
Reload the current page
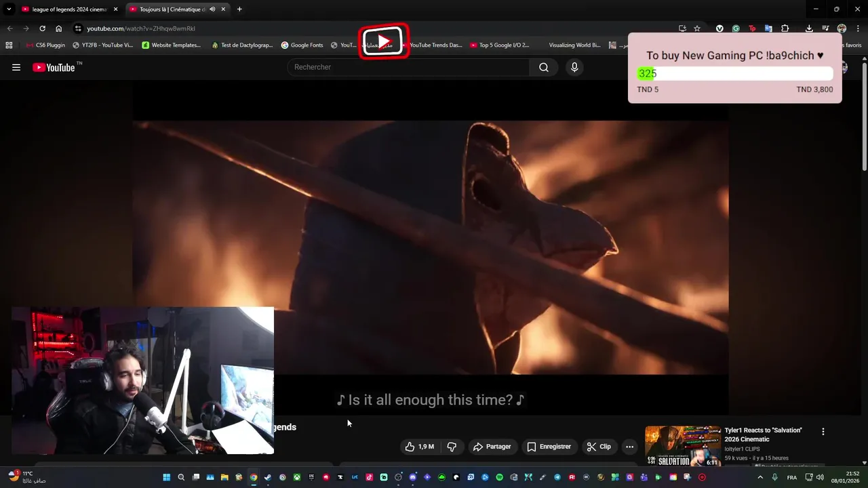tap(42, 28)
